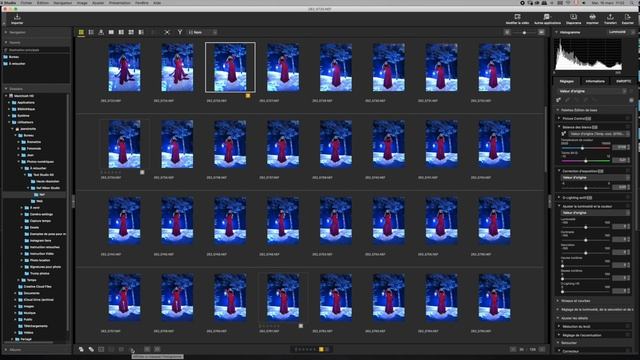Click the Importer icon in the top toolbar
This screenshot has width=640, height=360.
click(17, 19)
